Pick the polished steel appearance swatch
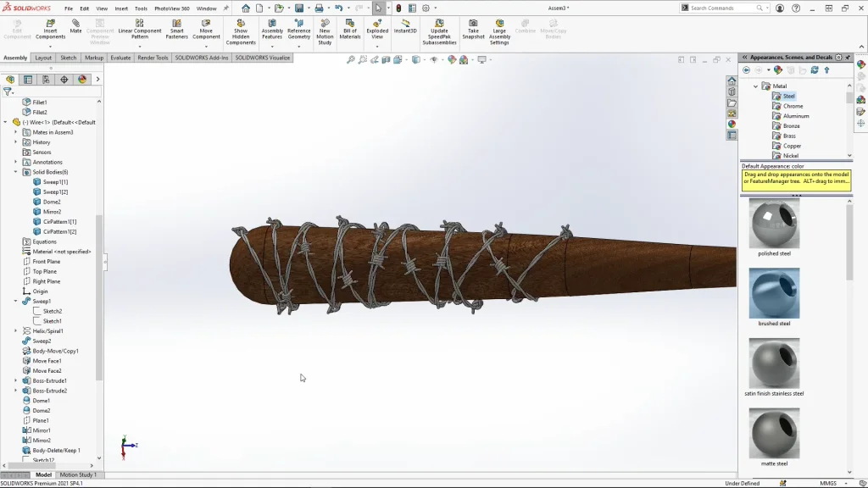868x488 pixels. (774, 224)
